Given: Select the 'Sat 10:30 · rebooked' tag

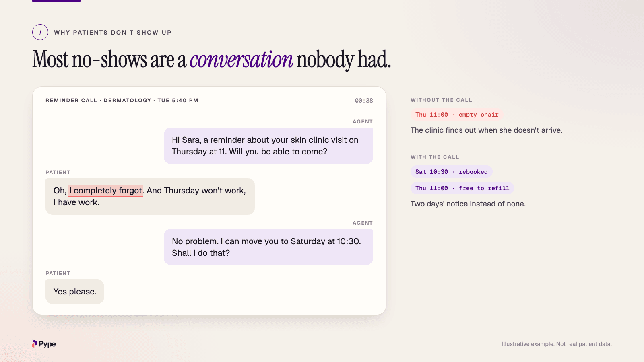Looking at the screenshot, I should [x=452, y=172].
